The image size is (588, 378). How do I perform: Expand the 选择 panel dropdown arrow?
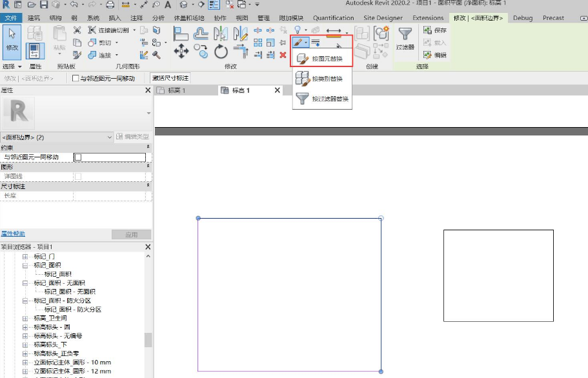coord(20,66)
